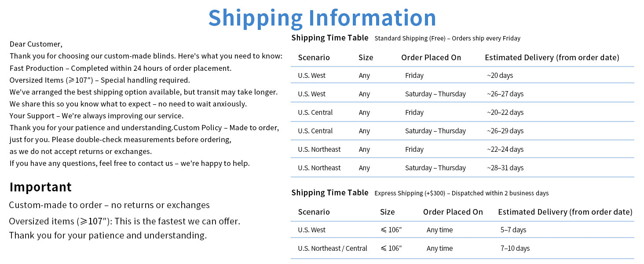Screen dimensions: 644x264
Task: Click the ~28–31 days delivery estimate
Action: click(x=505, y=168)
